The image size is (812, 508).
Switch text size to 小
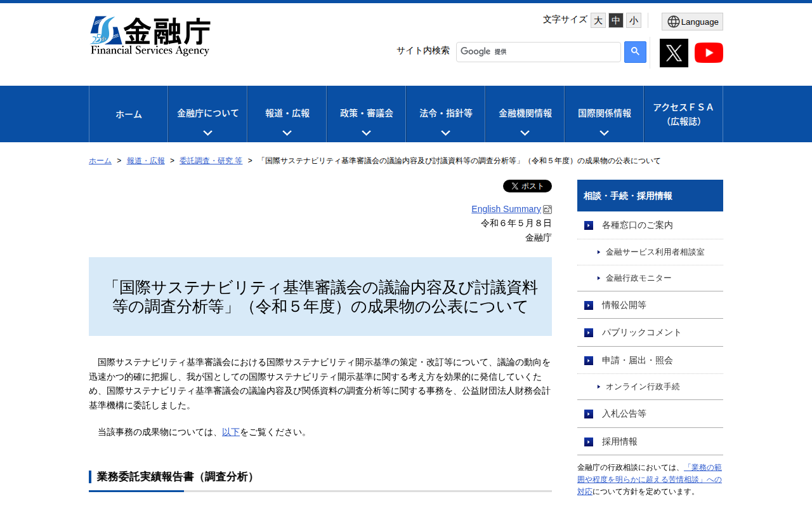click(632, 20)
